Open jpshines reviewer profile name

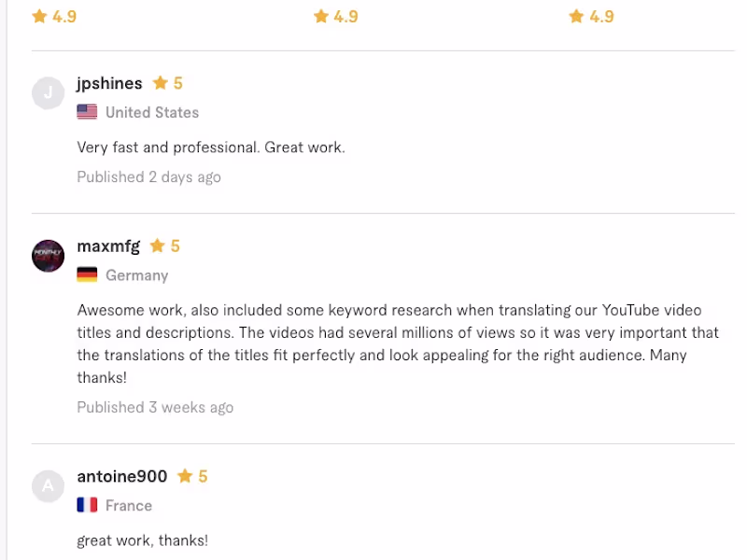pyautogui.click(x=109, y=83)
